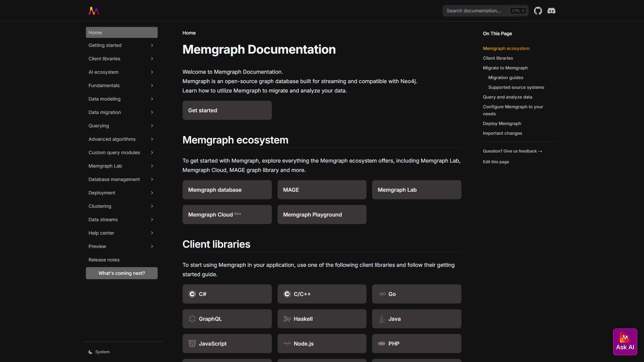The image size is (644, 362).
Task: Expand the Preview chevron
Action: coord(152,246)
